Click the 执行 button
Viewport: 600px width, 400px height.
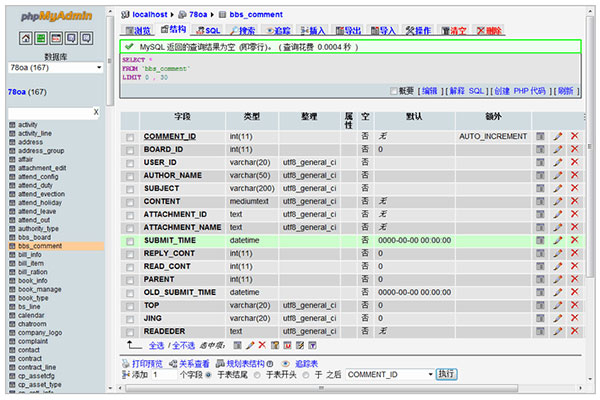(x=447, y=374)
